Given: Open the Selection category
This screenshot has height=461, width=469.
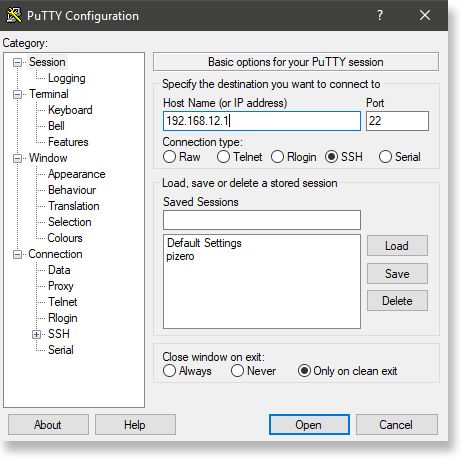Looking at the screenshot, I should [x=70, y=222].
